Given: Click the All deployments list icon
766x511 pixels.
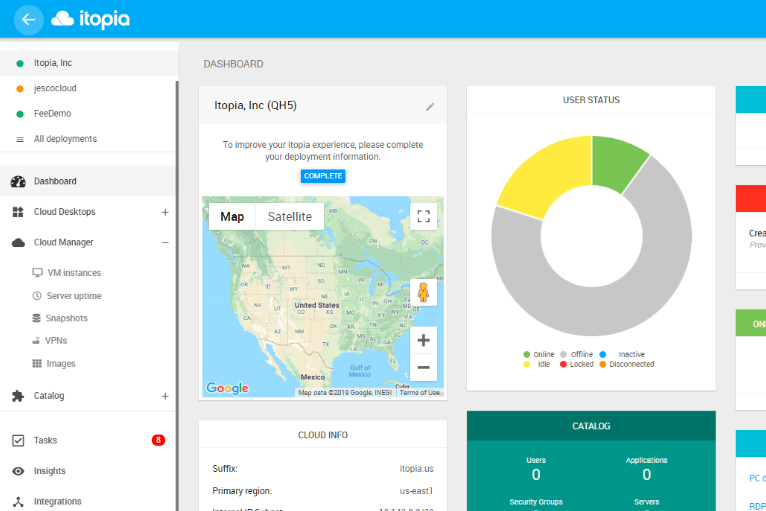Looking at the screenshot, I should click(x=20, y=140).
